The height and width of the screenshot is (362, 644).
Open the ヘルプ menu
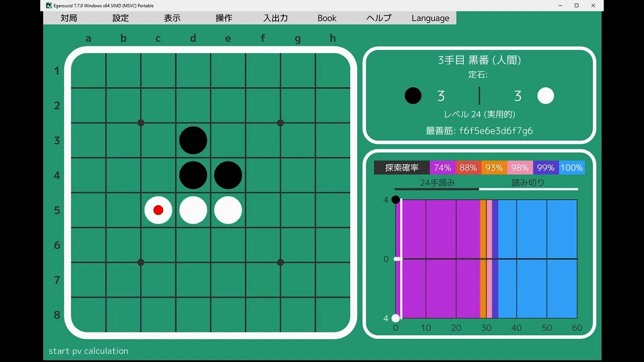(x=379, y=18)
